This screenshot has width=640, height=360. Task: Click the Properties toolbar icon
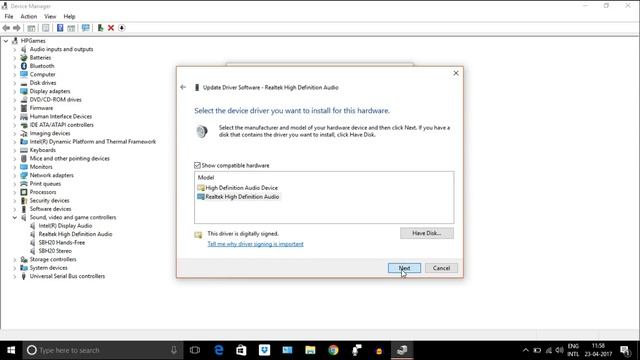pos(45,28)
